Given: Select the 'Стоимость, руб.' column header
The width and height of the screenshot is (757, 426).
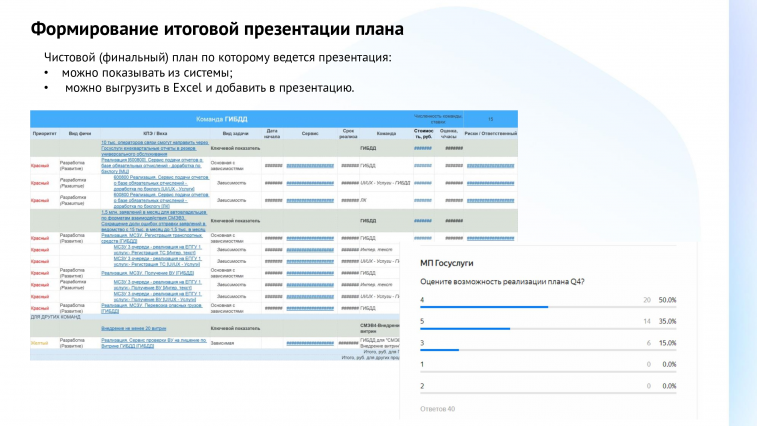Looking at the screenshot, I should tap(423, 134).
